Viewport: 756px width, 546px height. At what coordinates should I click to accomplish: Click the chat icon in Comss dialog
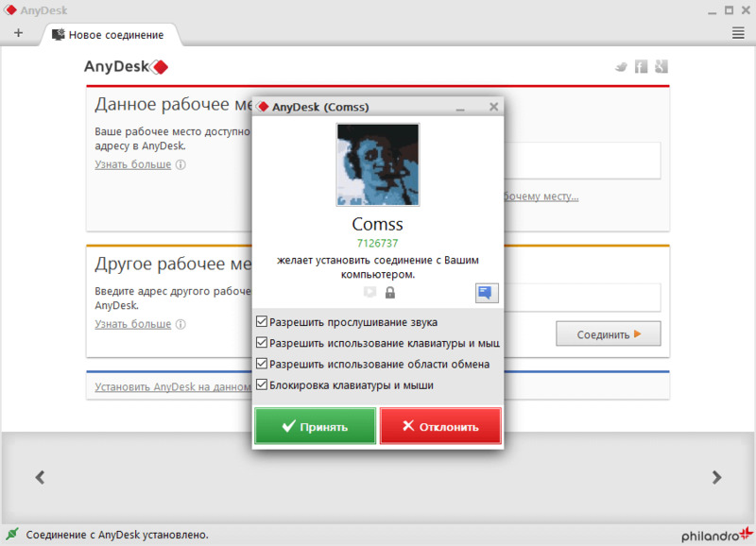487,293
